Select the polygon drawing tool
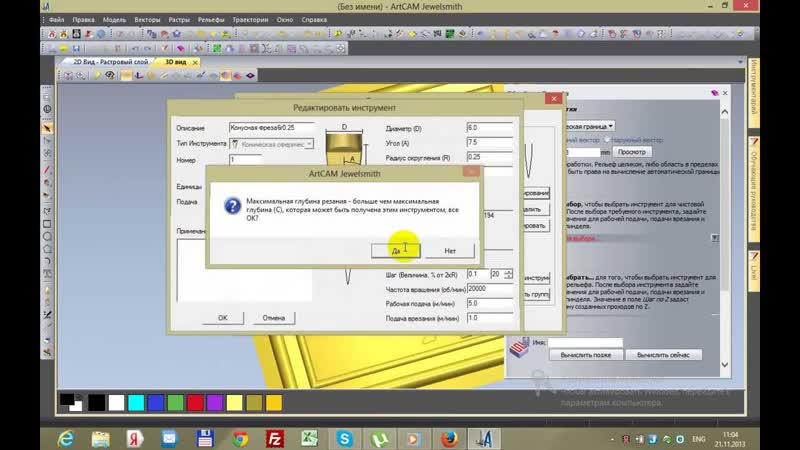 point(47,249)
